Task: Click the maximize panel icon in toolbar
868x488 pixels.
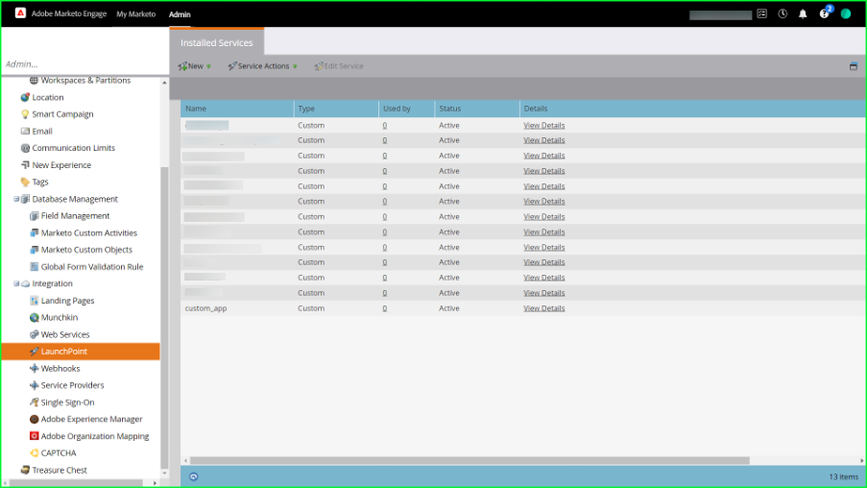Action: point(854,66)
